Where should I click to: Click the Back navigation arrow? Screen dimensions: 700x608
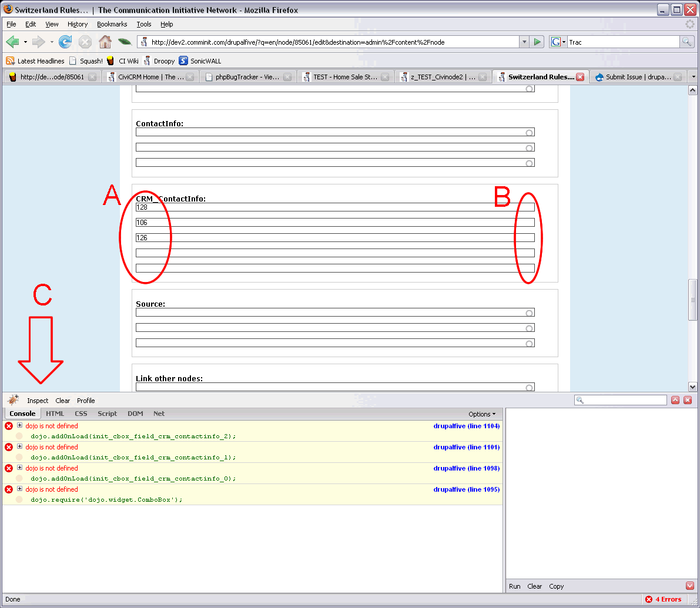(x=12, y=42)
